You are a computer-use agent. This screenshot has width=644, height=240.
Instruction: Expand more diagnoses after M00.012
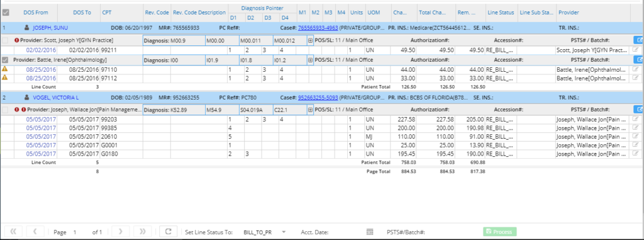[x=310, y=40]
